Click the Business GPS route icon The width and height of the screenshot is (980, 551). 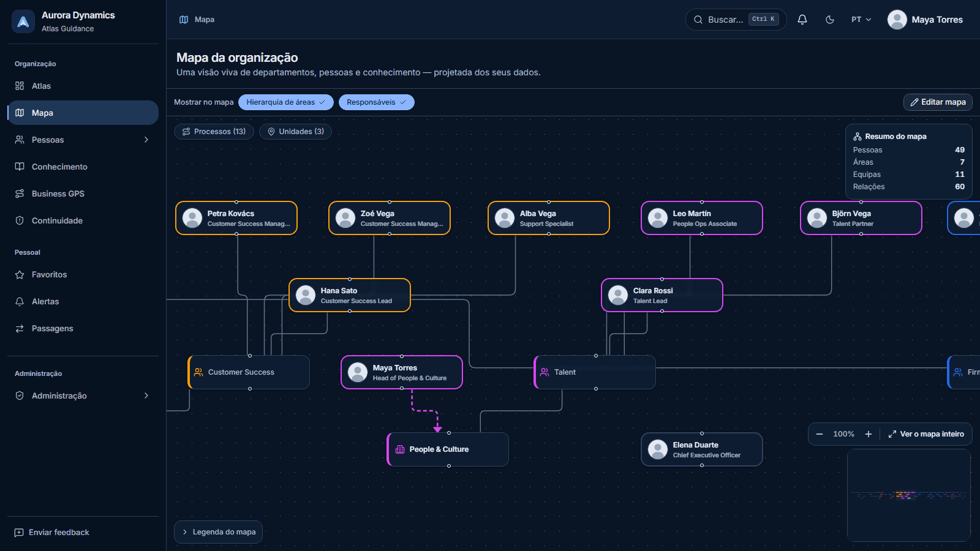(20, 193)
